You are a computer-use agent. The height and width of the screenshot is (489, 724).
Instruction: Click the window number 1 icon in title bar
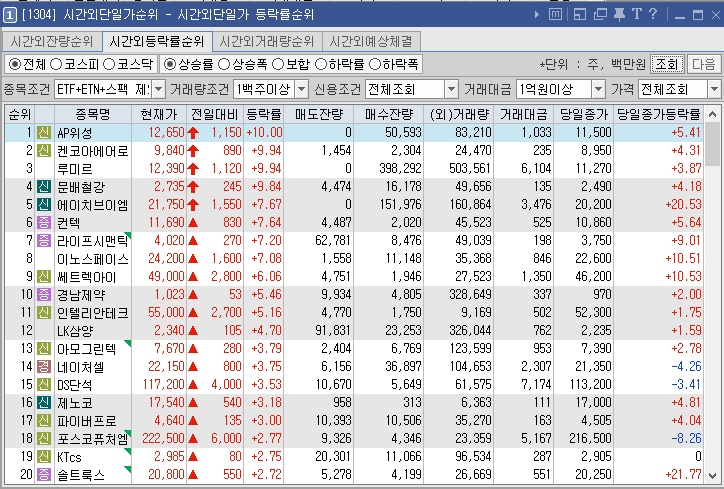[x=9, y=15]
